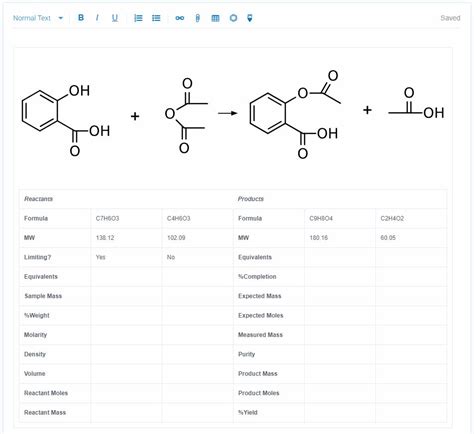The image size is (474, 434).
Task: Click MW value 60.05
Action: 388,238
